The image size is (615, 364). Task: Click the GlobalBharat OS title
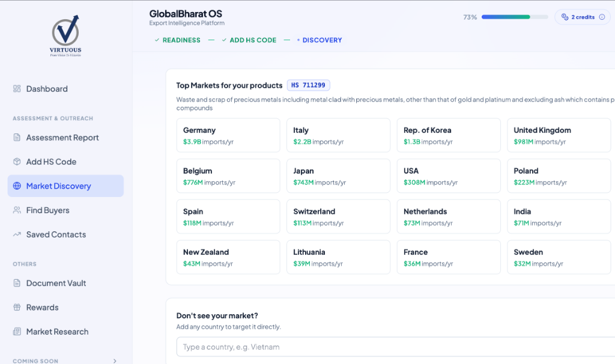[x=186, y=14]
